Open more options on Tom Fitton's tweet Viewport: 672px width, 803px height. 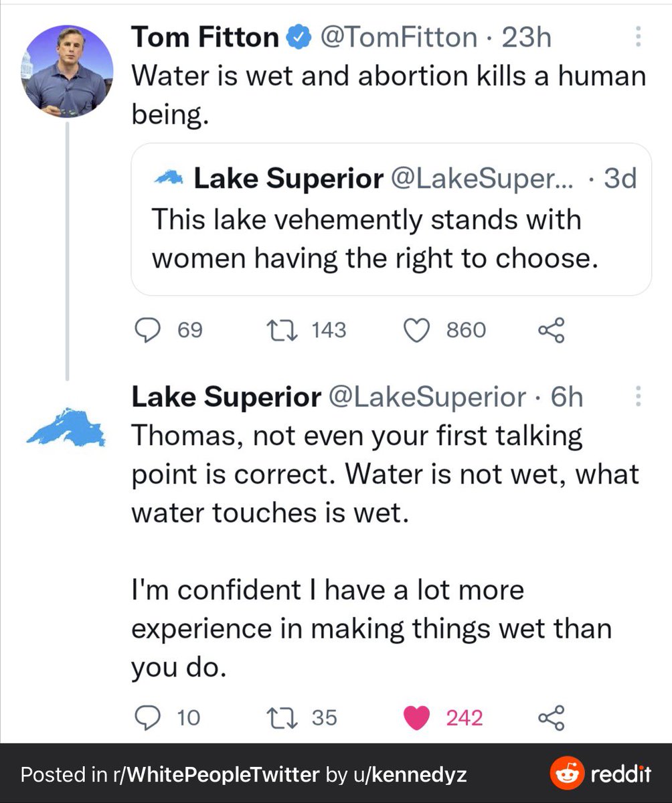(x=638, y=37)
